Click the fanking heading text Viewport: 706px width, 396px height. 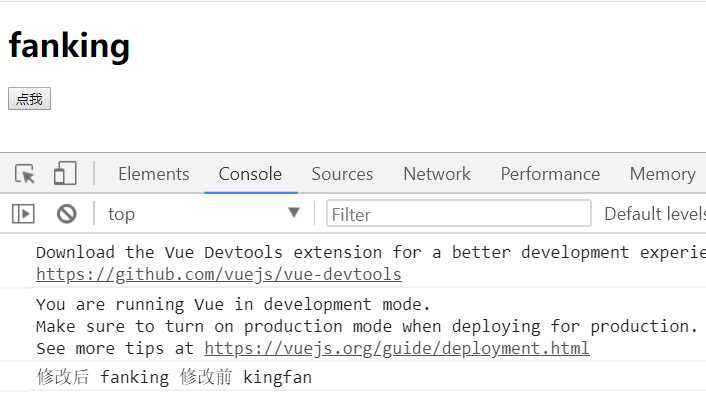(69, 46)
